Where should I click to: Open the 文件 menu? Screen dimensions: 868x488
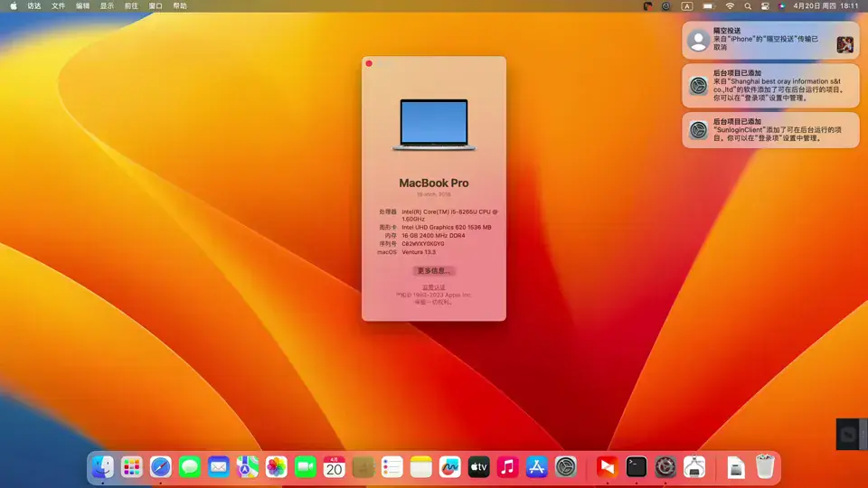pos(58,6)
